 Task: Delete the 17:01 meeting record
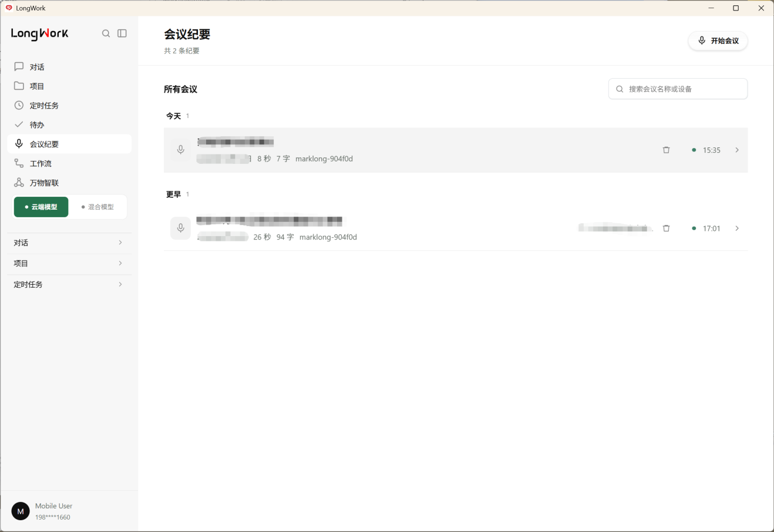click(x=666, y=228)
